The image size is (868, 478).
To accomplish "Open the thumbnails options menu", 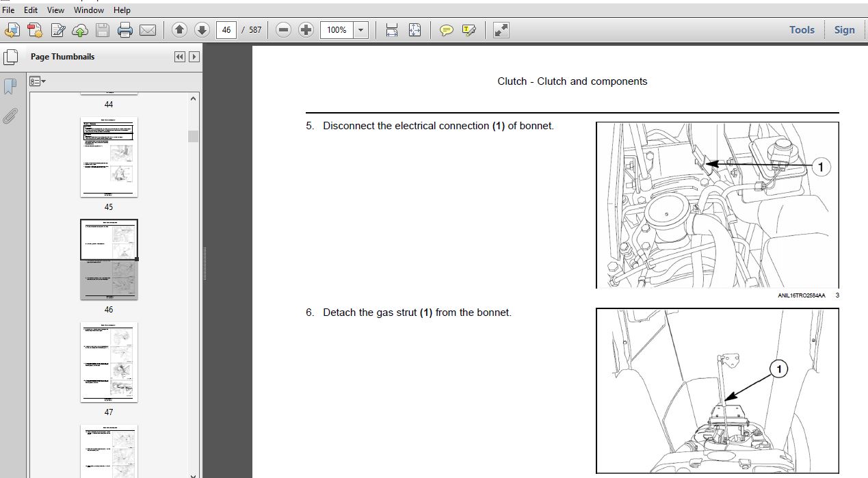I will pos(38,81).
